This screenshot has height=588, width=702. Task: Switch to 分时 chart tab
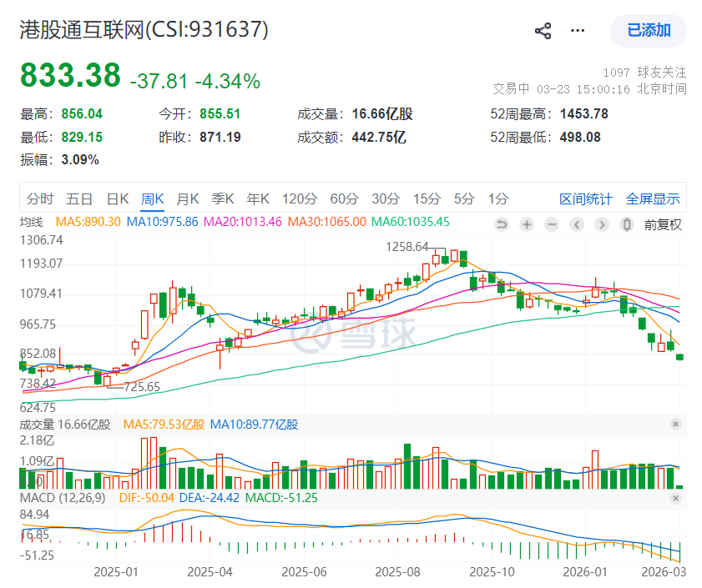(40, 199)
